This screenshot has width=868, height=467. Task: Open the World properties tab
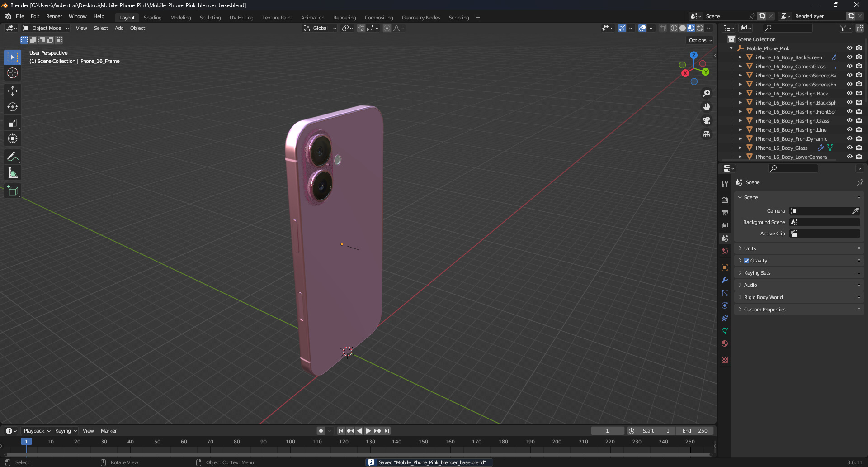(x=725, y=251)
